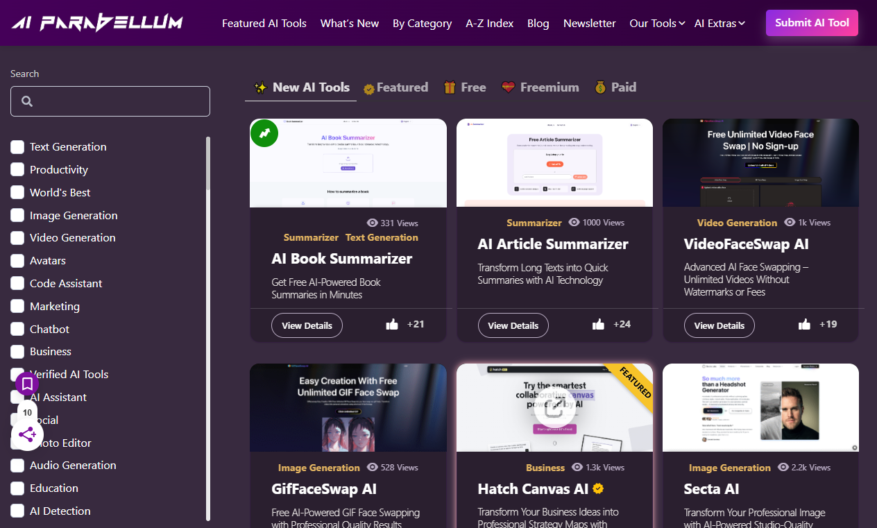This screenshot has height=528, width=877.
Task: Open What's New nav item
Action: pos(350,23)
